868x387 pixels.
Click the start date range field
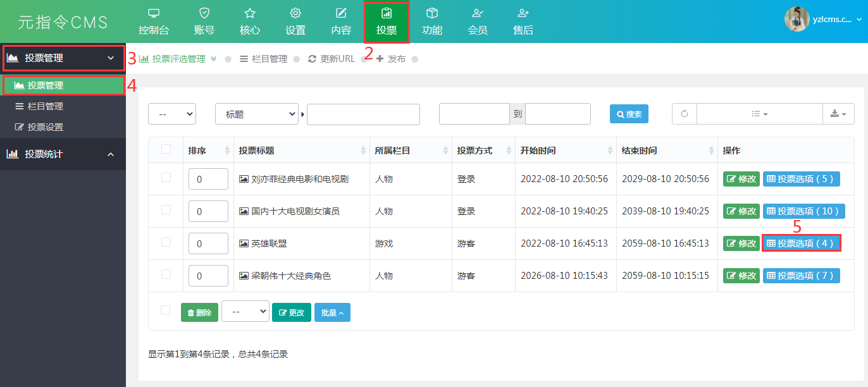[474, 114]
